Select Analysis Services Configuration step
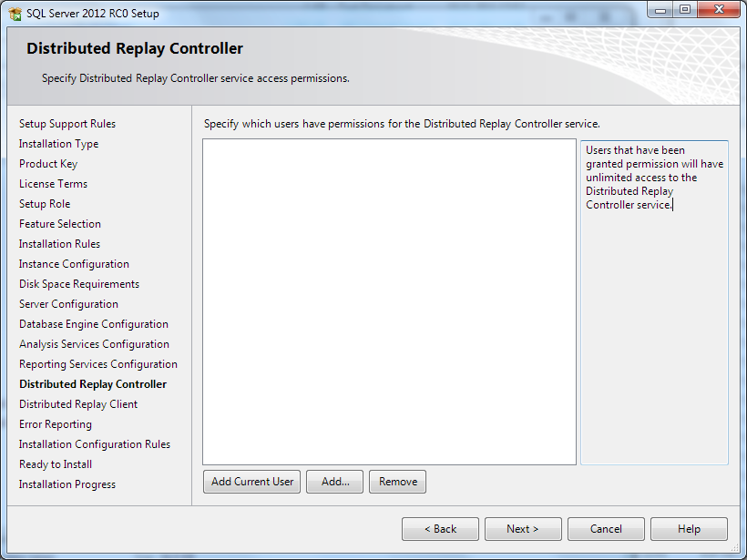Viewport: 747px width, 560px height. [95, 344]
